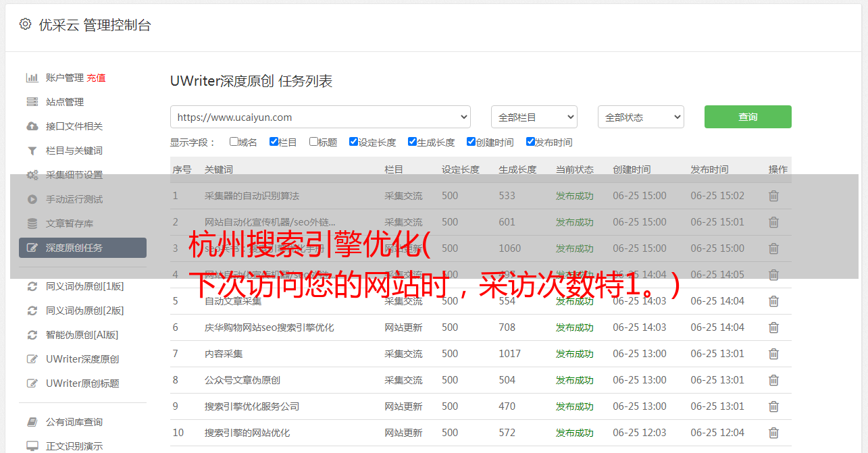The image size is (868, 453).
Task: Open UWriter深度原创 via its edit icon
Action: (x=32, y=359)
